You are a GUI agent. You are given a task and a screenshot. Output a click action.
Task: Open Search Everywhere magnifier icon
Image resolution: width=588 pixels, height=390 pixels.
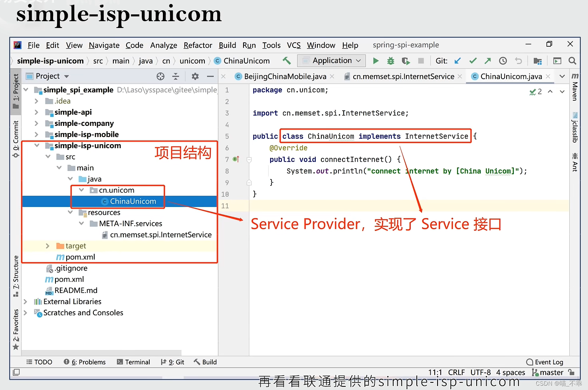(572, 61)
